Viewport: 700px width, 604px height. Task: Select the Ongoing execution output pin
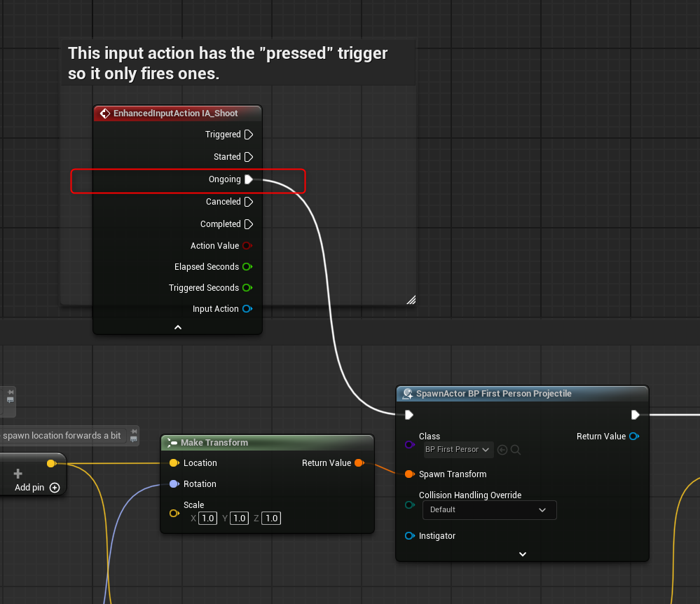click(x=249, y=179)
